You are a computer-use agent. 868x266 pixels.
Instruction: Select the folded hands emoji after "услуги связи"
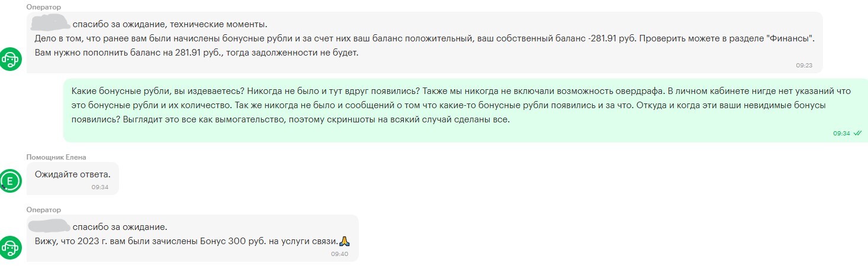[x=346, y=241]
